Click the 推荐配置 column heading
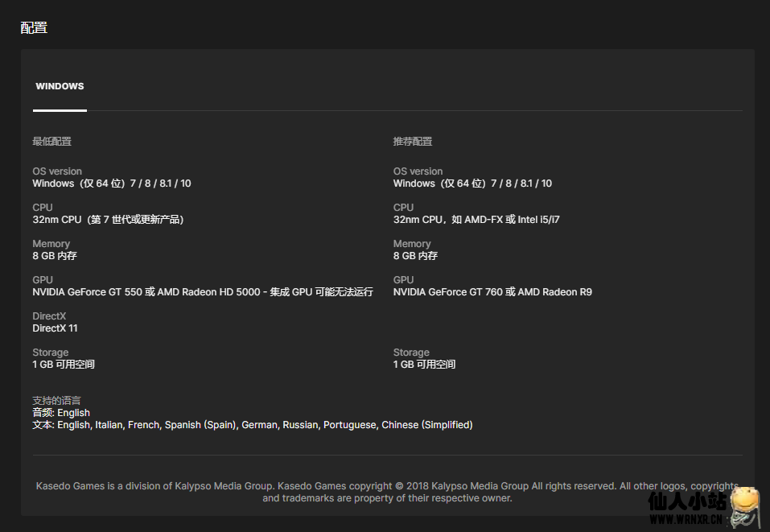Screen dimensions: 770x532 click(x=412, y=142)
